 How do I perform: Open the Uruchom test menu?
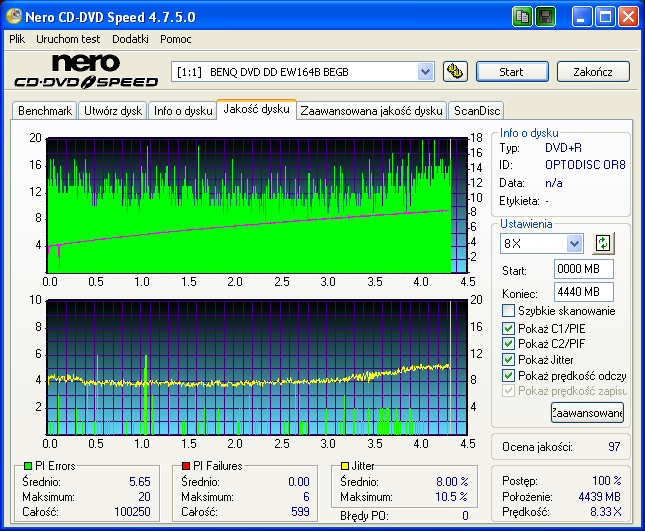68,39
